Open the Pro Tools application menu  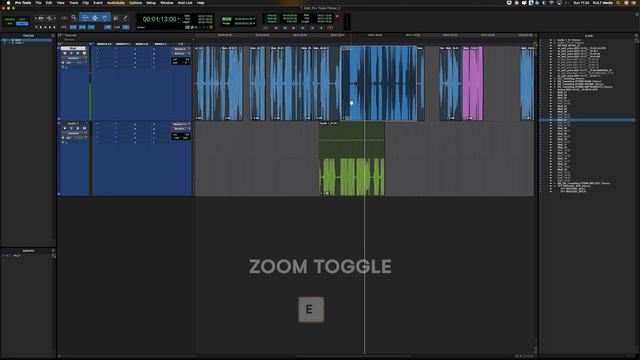coord(23,2)
